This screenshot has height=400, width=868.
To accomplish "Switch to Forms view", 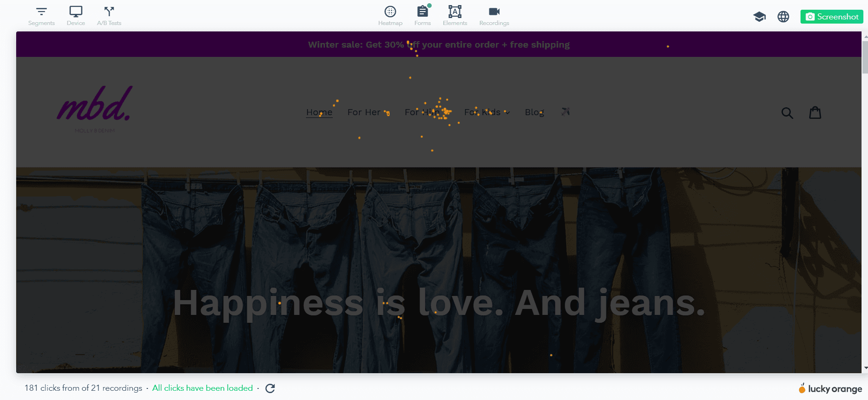I will click(x=422, y=16).
